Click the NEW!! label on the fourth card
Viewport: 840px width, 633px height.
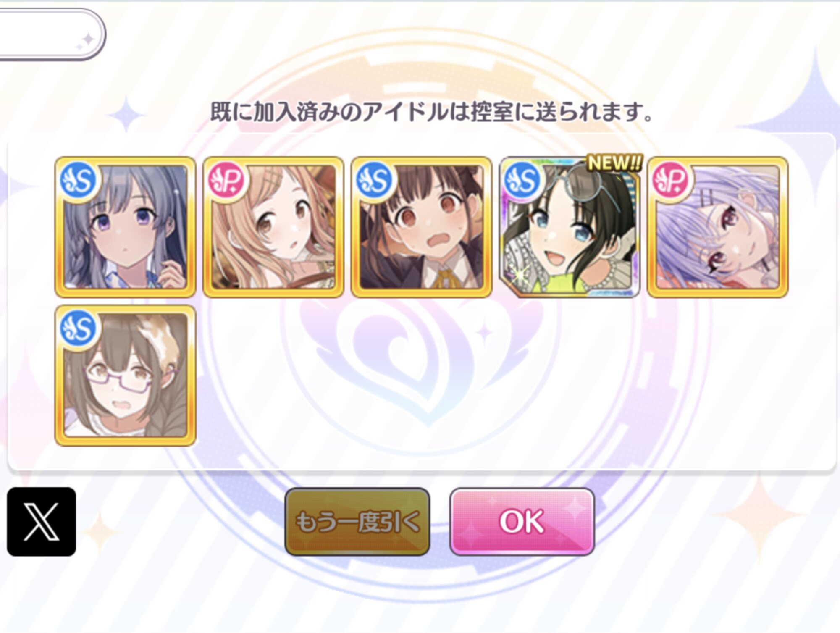(615, 163)
